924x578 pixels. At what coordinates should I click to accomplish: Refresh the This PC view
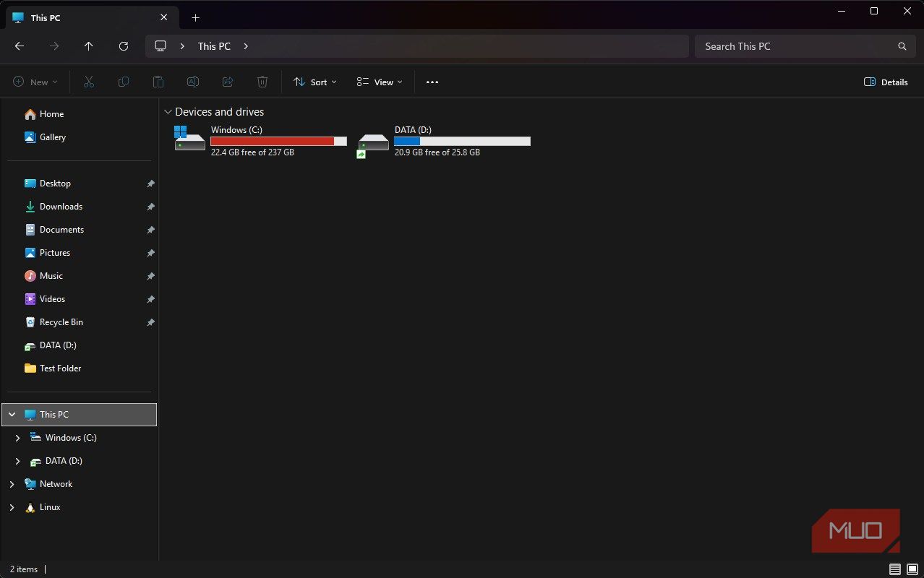(x=124, y=46)
